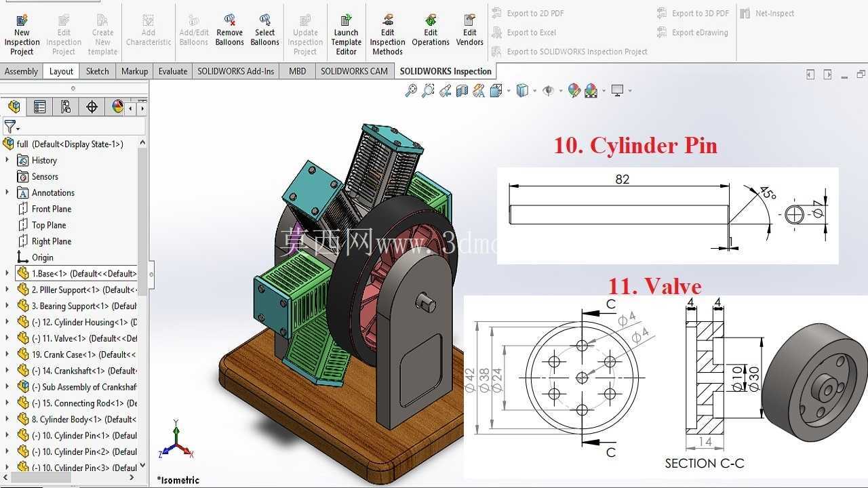
Task: Switch to the MBD tab
Action: pyautogui.click(x=297, y=71)
